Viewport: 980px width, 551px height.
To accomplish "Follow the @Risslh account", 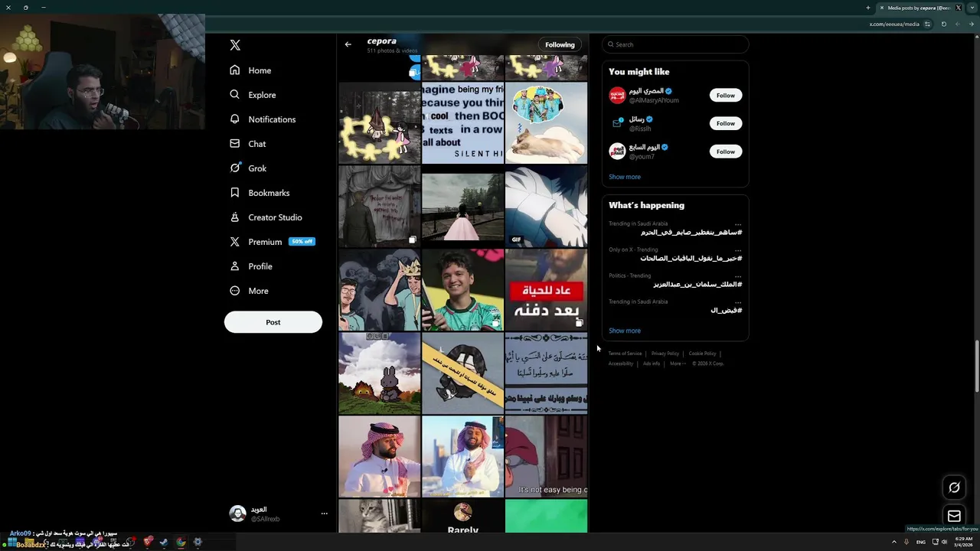I will point(725,123).
